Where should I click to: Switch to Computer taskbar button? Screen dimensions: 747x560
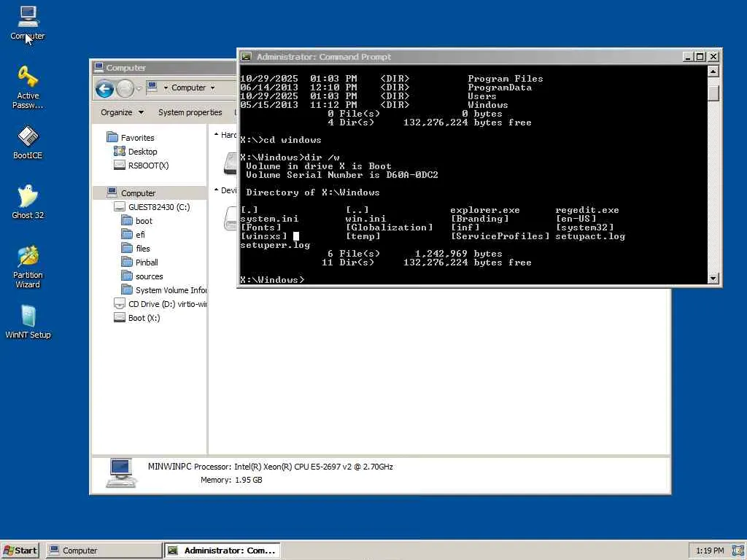pyautogui.click(x=104, y=550)
